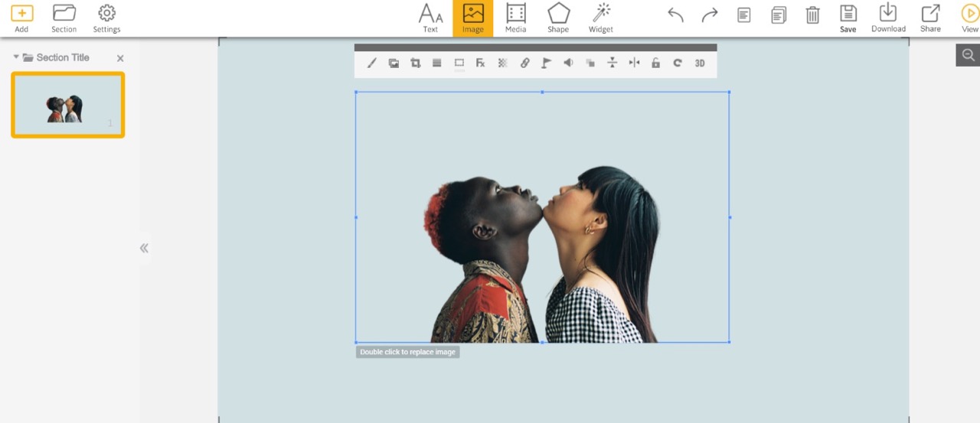
Task: Select the crop tool in image toolbar
Action: coord(415,63)
